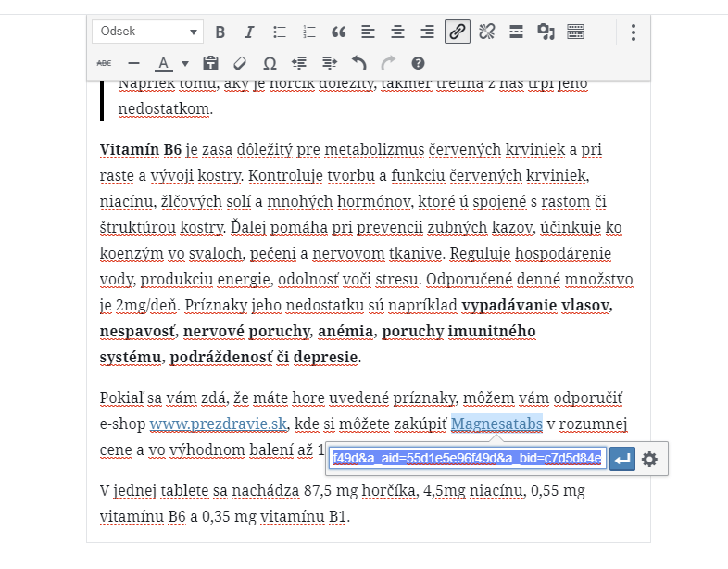This screenshot has height=569, width=728.
Task: Toggle italic formatting
Action: (x=249, y=32)
